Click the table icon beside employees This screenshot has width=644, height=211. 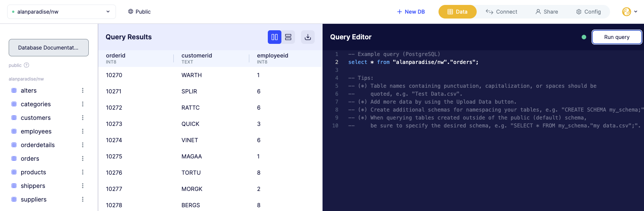[x=14, y=131]
